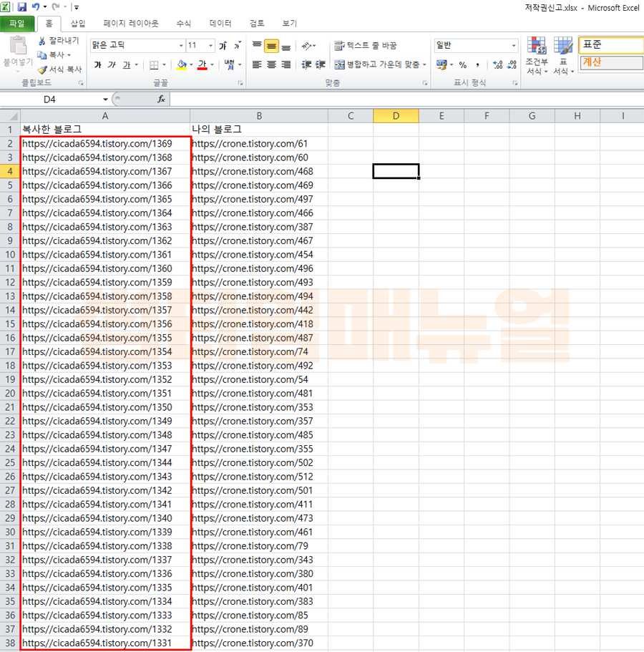644x652 pixels.
Task: Select cell with https://crone.tistory.com/468
Action: 259,171
